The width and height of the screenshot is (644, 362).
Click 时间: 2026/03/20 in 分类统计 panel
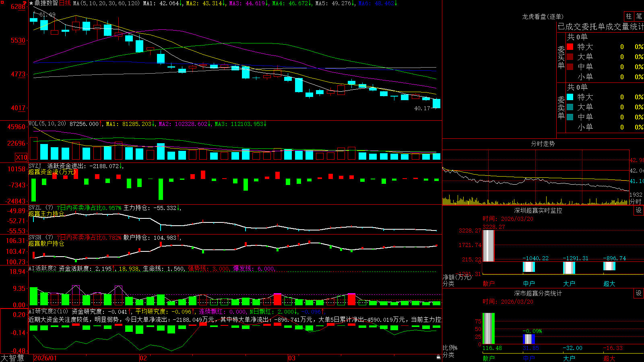pyautogui.click(x=508, y=302)
